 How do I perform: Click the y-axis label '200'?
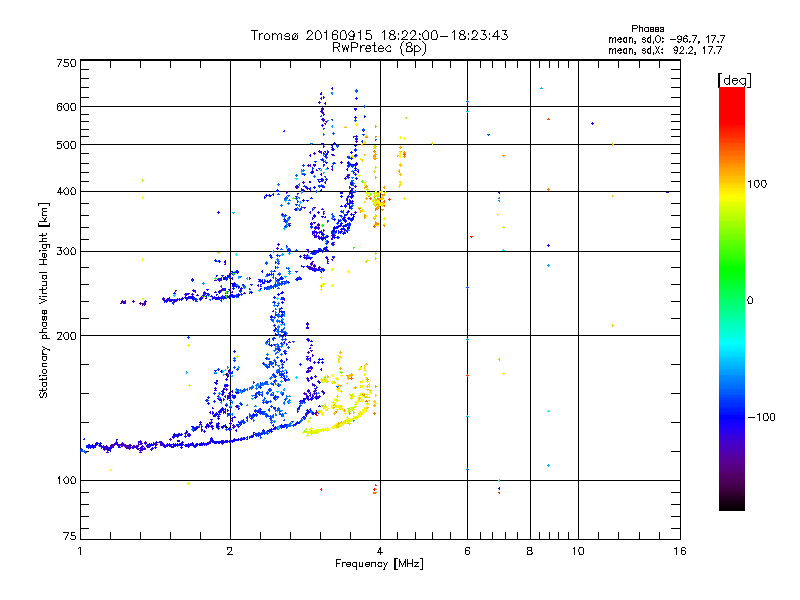click(66, 336)
